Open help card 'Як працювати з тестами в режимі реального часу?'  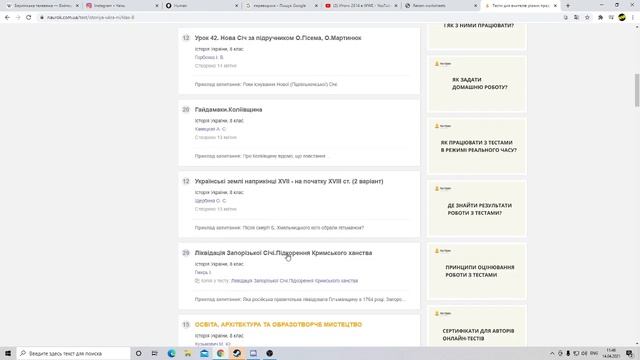click(477, 146)
